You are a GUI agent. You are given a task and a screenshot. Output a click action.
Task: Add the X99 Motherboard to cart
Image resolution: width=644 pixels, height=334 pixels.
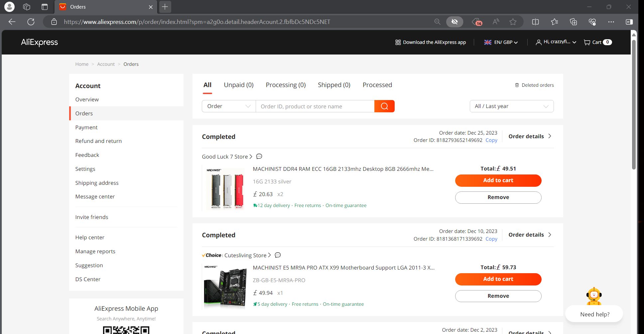[x=498, y=279]
